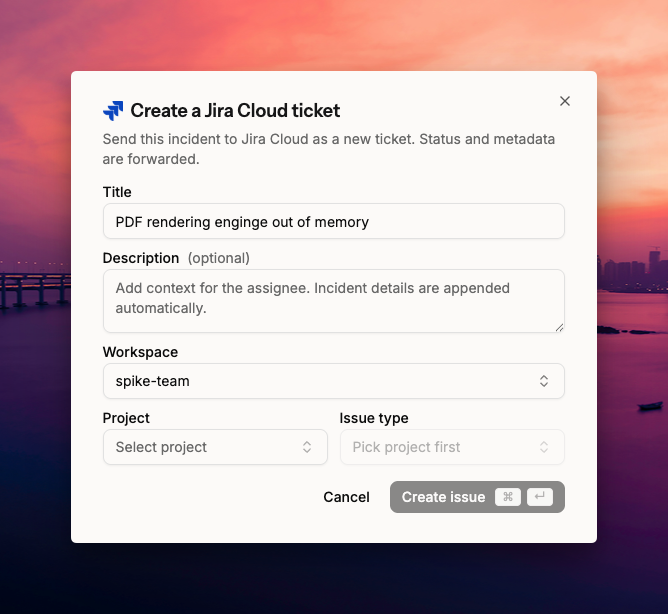Image resolution: width=668 pixels, height=614 pixels.
Task: Click the "(optional)" text beside Description
Action: tap(219, 258)
